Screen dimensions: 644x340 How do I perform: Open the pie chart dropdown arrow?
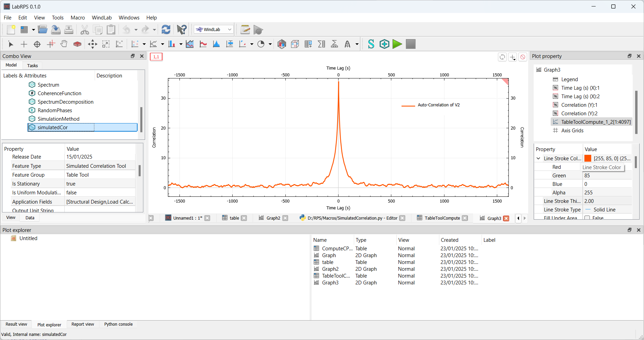coord(270,44)
